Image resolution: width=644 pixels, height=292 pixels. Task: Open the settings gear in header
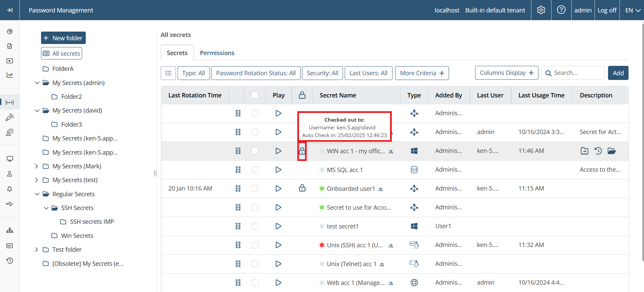click(541, 10)
